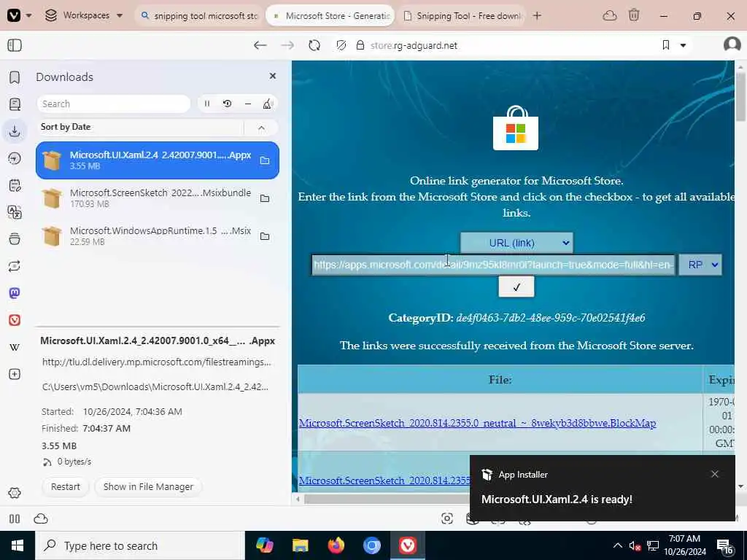Click the Microsoft Store URL input

coord(493,265)
